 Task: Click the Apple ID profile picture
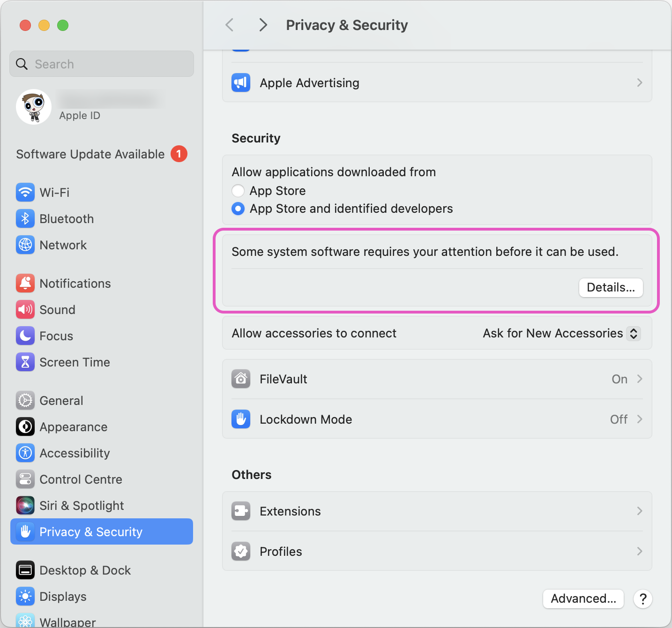coord(33,107)
